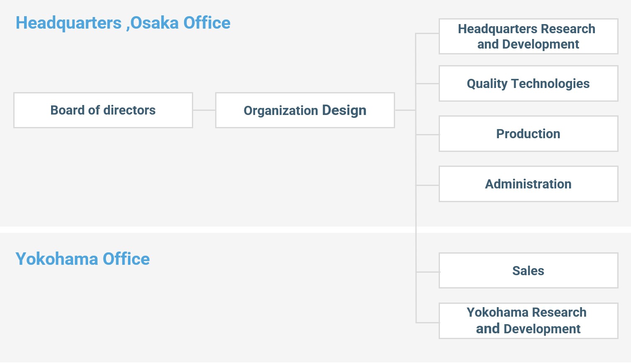Click the Yokohama Office heading
631x364 pixels.
[83, 259]
